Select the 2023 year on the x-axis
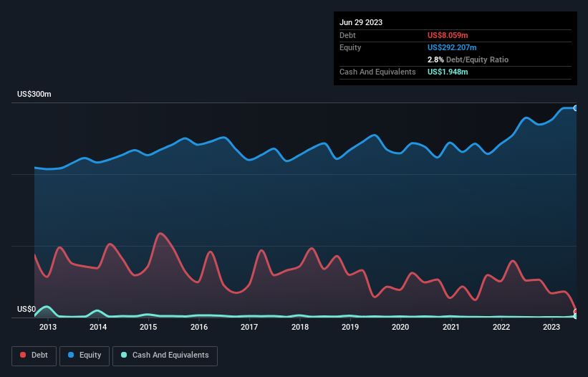The width and height of the screenshot is (588, 377). click(551, 328)
